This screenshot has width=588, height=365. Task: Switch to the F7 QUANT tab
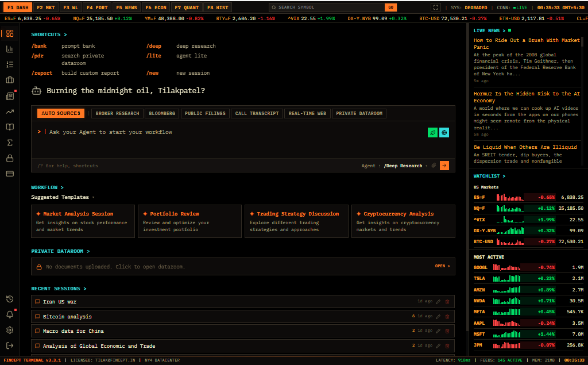pos(187,7)
